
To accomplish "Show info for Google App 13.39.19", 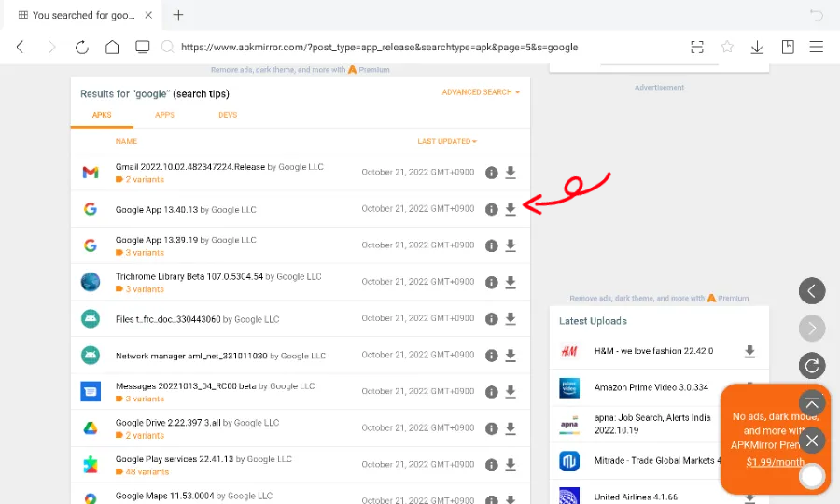I will tap(491, 245).
